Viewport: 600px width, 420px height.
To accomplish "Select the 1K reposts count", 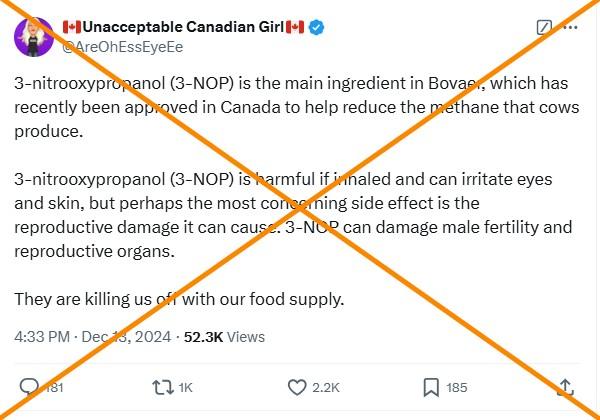I will (186, 388).
